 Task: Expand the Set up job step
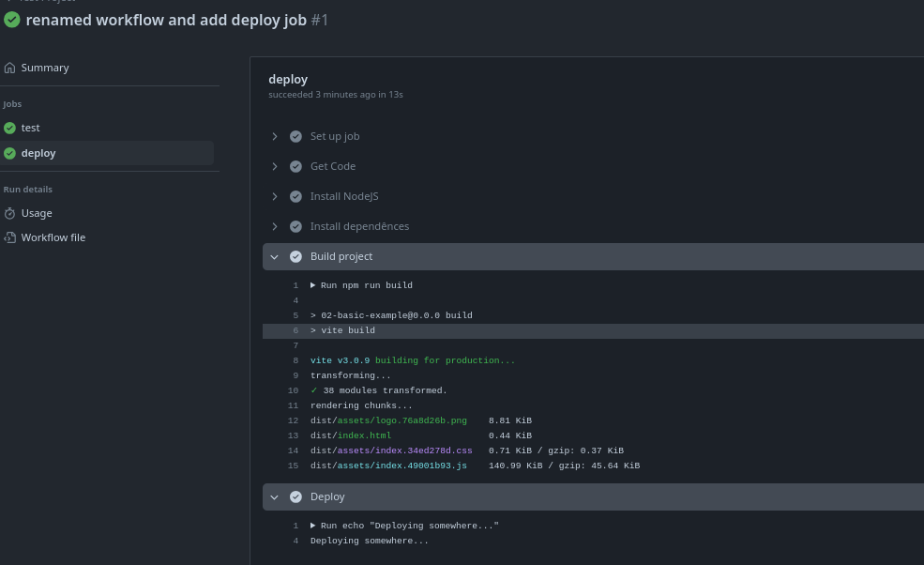click(x=275, y=136)
